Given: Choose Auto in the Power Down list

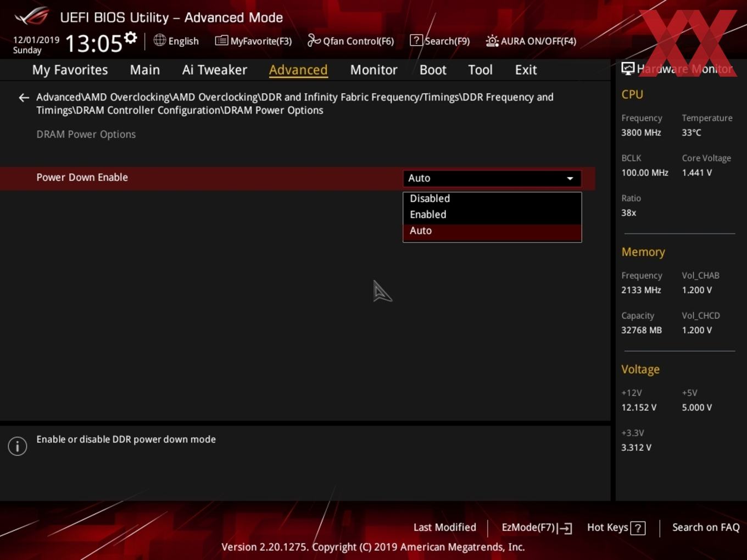Looking at the screenshot, I should 492,231.
